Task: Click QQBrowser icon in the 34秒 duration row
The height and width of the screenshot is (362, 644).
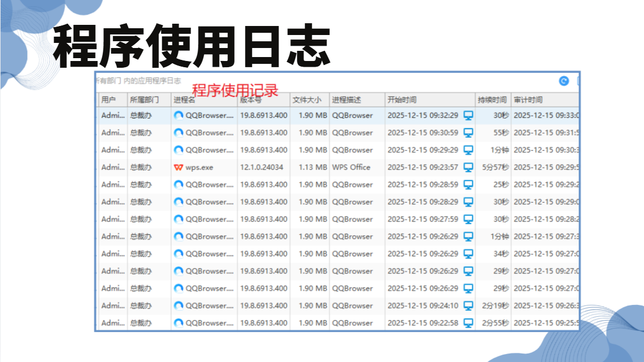Action: click(179, 254)
